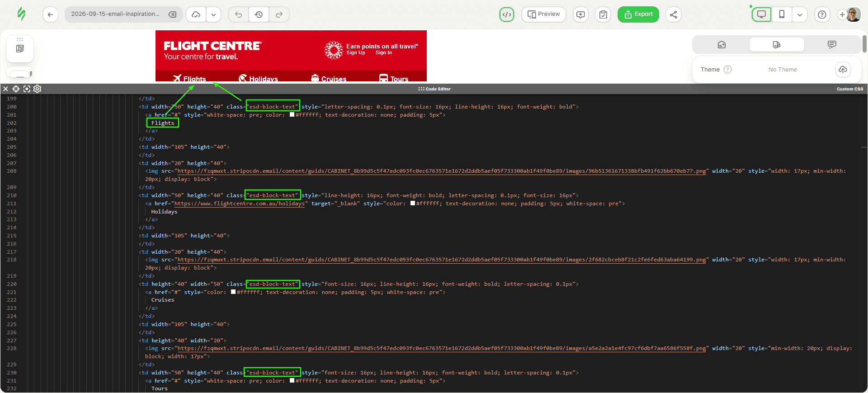Redo the last undone change
This screenshot has height=393, width=868.
[279, 14]
